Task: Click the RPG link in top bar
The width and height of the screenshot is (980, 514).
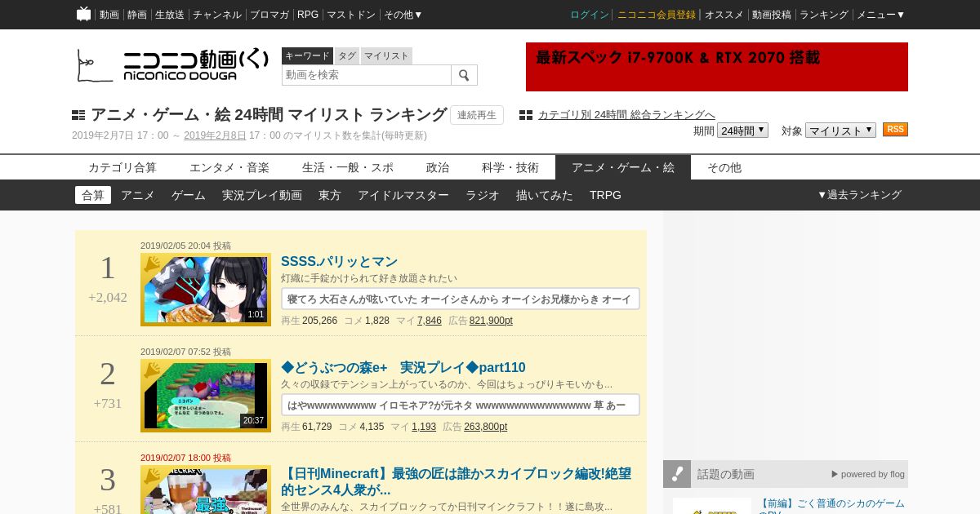Action: [308, 15]
